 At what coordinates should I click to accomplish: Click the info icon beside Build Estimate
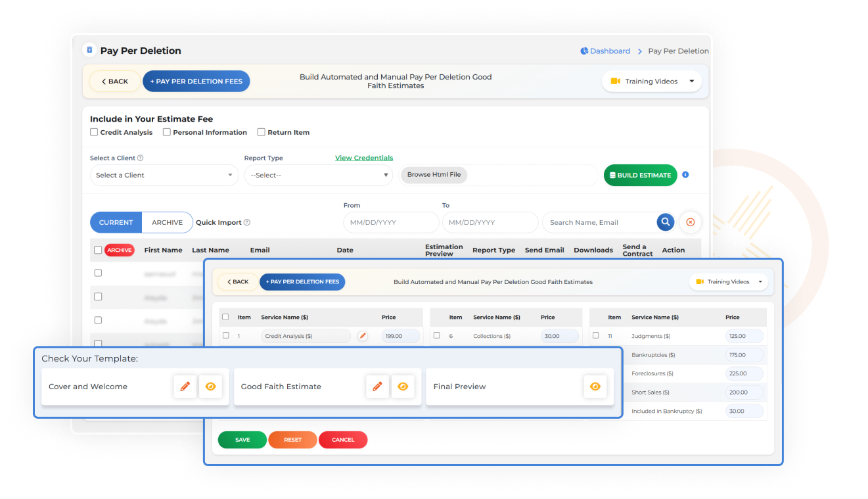[x=685, y=175]
